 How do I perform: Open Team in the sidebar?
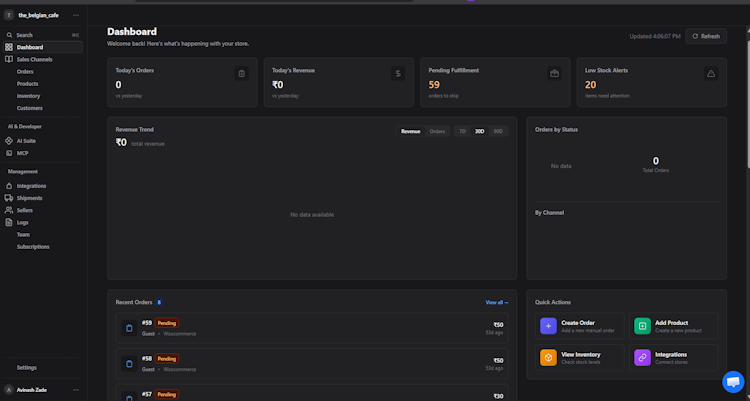23,234
